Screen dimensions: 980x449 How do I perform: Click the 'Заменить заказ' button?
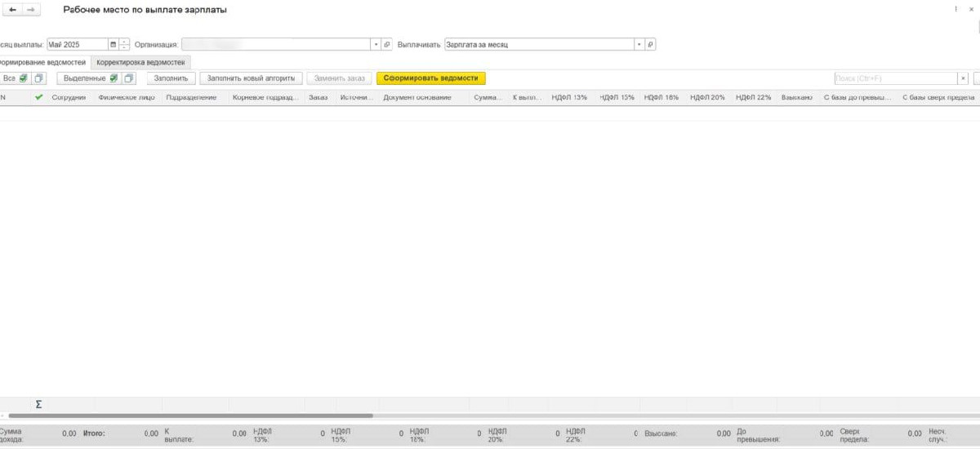pyautogui.click(x=339, y=78)
